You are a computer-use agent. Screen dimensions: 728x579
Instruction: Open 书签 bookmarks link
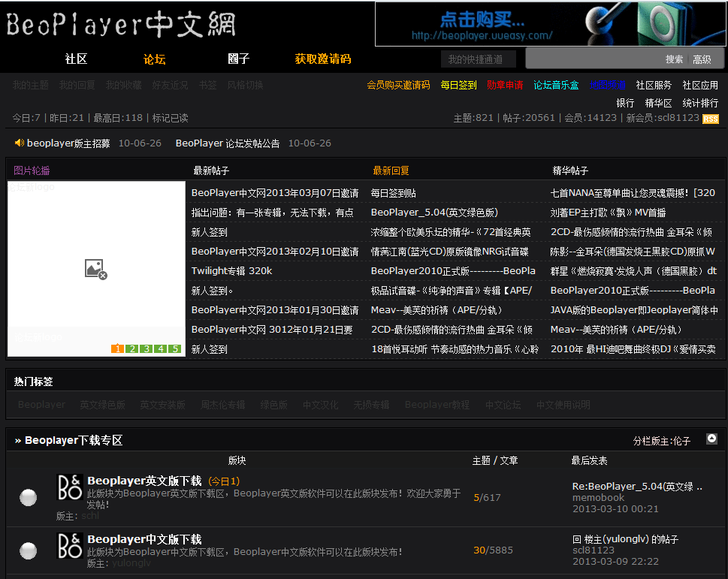point(207,85)
